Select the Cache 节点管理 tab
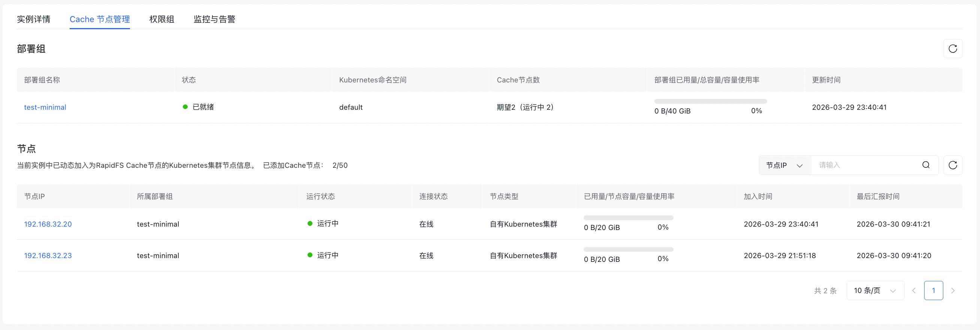Viewport: 980px width, 330px height. click(x=100, y=19)
